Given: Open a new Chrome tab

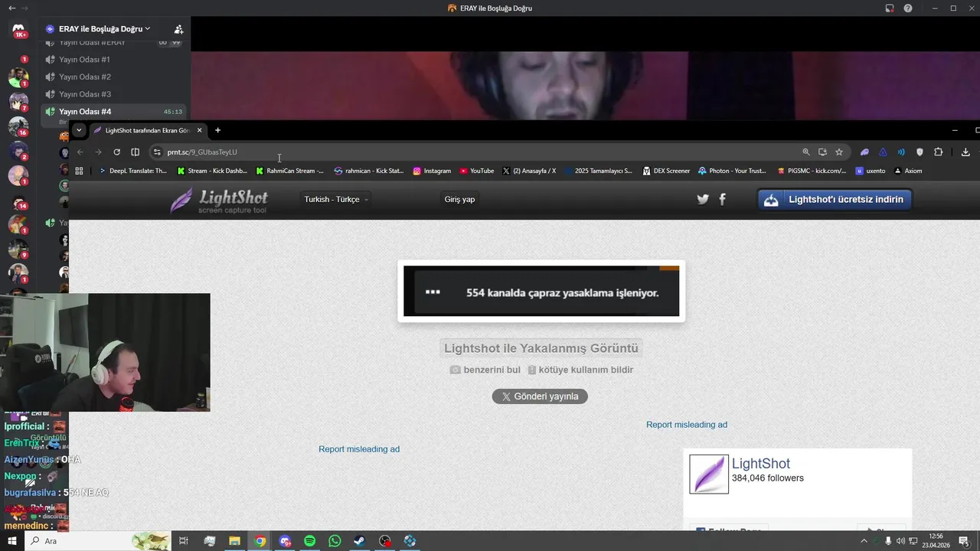Looking at the screenshot, I should (x=217, y=130).
